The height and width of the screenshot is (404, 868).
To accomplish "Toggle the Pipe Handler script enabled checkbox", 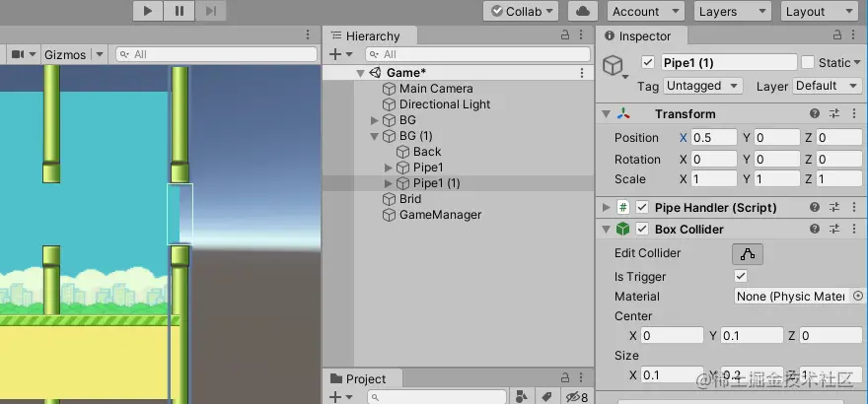I will [x=641, y=207].
